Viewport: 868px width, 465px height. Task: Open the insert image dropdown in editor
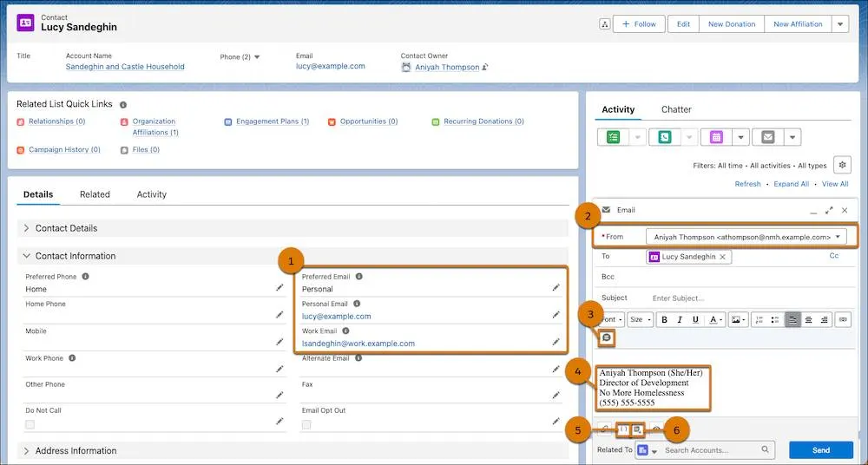click(739, 319)
